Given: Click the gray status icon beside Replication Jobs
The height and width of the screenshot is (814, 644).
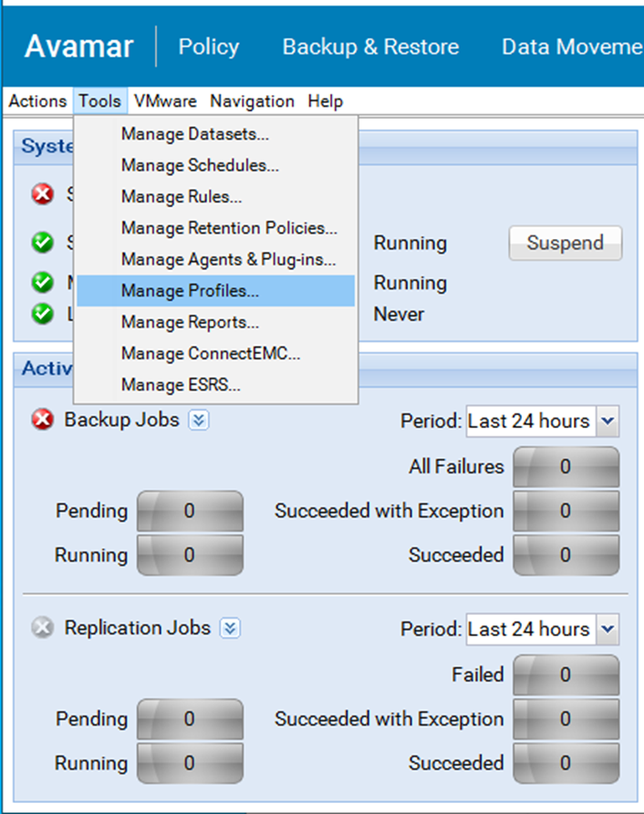Looking at the screenshot, I should coord(40,628).
